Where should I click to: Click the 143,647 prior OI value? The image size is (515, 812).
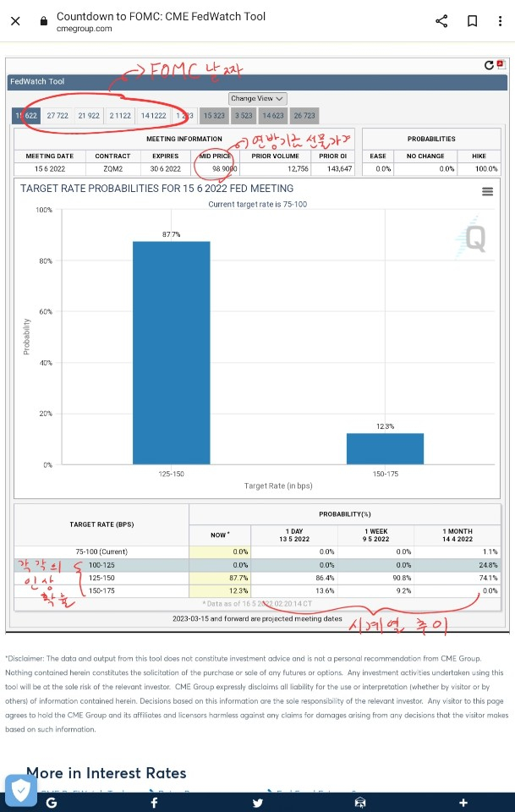pyautogui.click(x=339, y=169)
